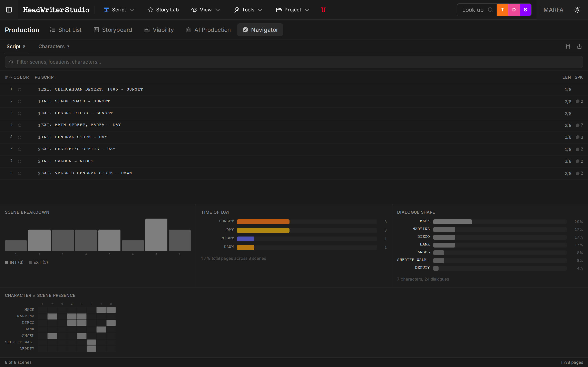Toggle light mode with the sun icon
This screenshot has height=367, width=588.
point(577,10)
